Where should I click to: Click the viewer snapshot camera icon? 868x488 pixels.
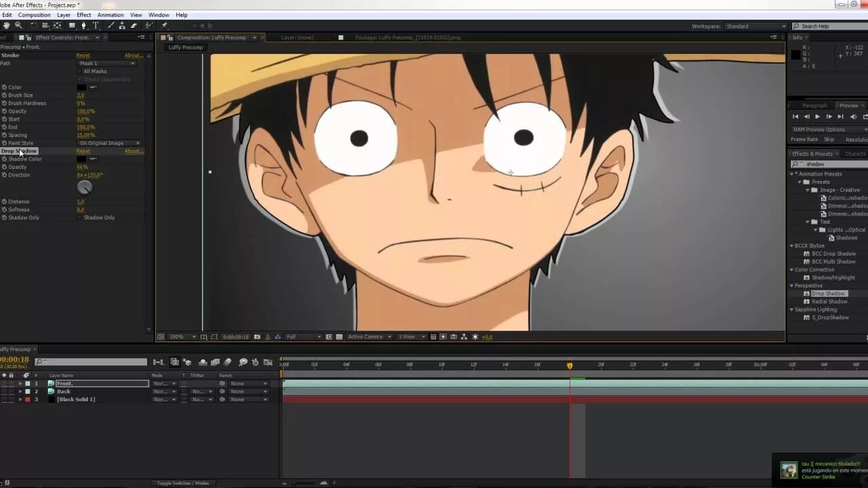pos(257,337)
